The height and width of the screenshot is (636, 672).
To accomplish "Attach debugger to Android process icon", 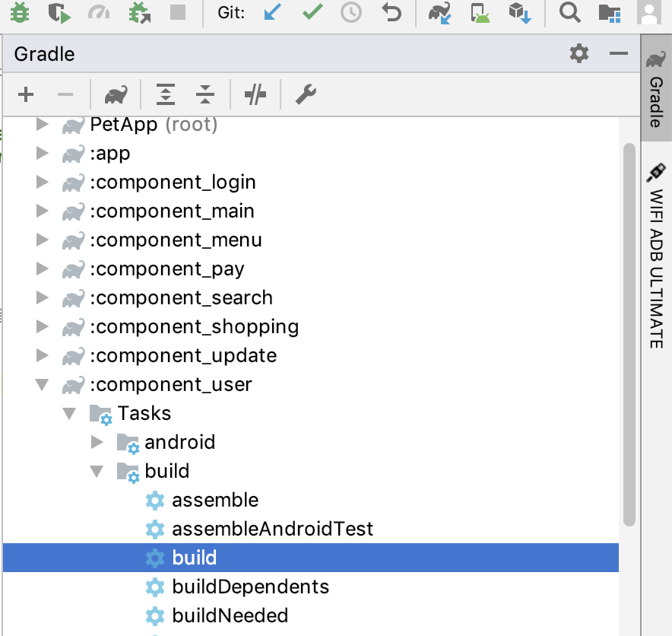I will point(139,12).
